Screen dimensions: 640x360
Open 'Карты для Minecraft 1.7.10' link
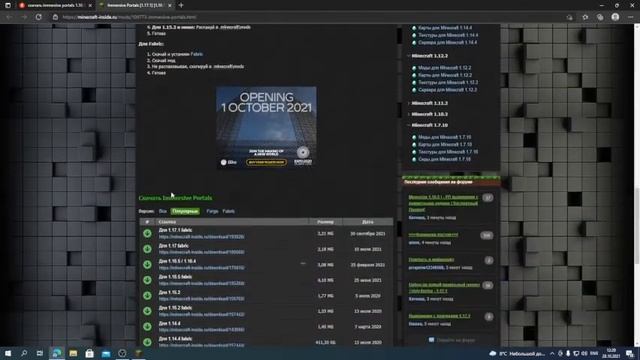[x=445, y=144]
